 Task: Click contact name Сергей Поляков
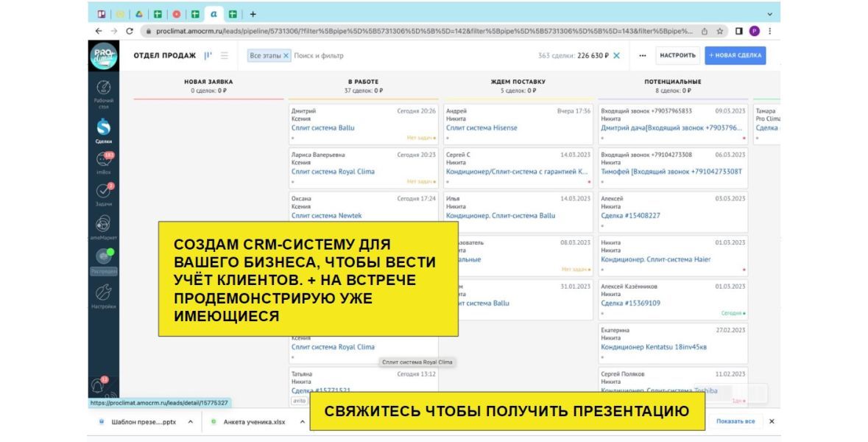point(623,374)
